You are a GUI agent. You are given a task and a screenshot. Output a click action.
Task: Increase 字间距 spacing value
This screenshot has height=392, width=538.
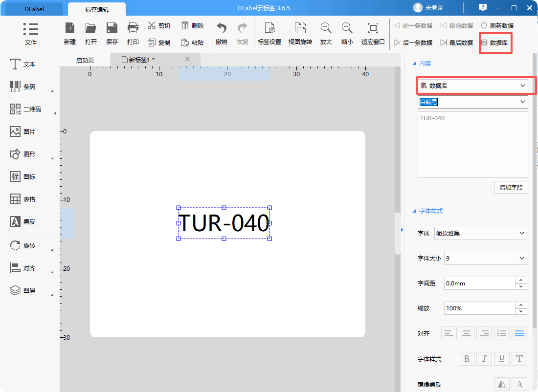(x=521, y=280)
